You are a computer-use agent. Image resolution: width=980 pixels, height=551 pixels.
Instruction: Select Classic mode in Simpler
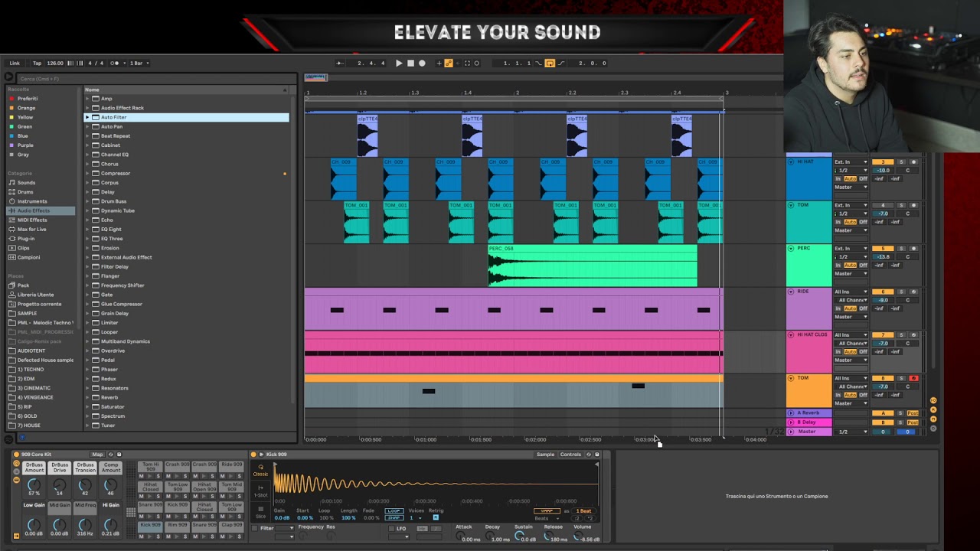point(261,470)
